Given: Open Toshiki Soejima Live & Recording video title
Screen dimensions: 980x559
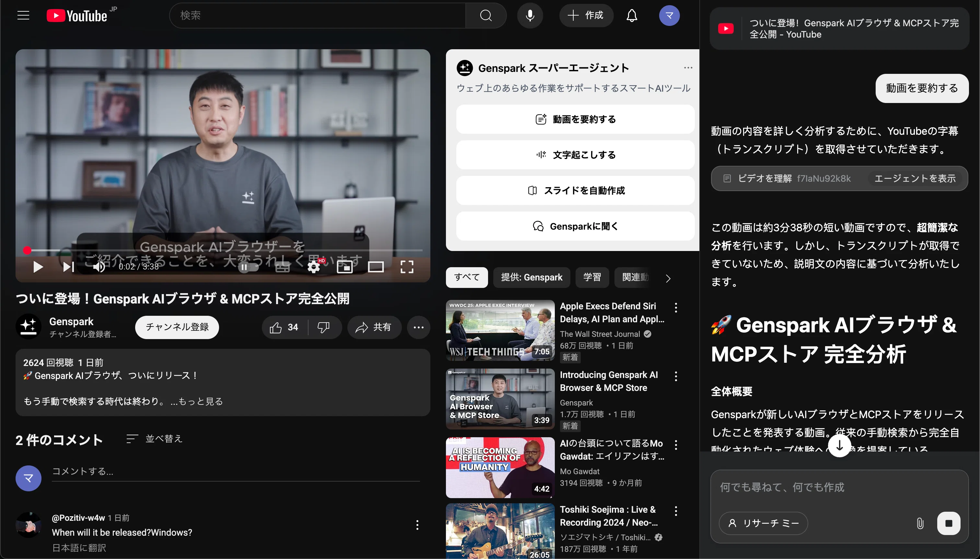Looking at the screenshot, I should 609,516.
